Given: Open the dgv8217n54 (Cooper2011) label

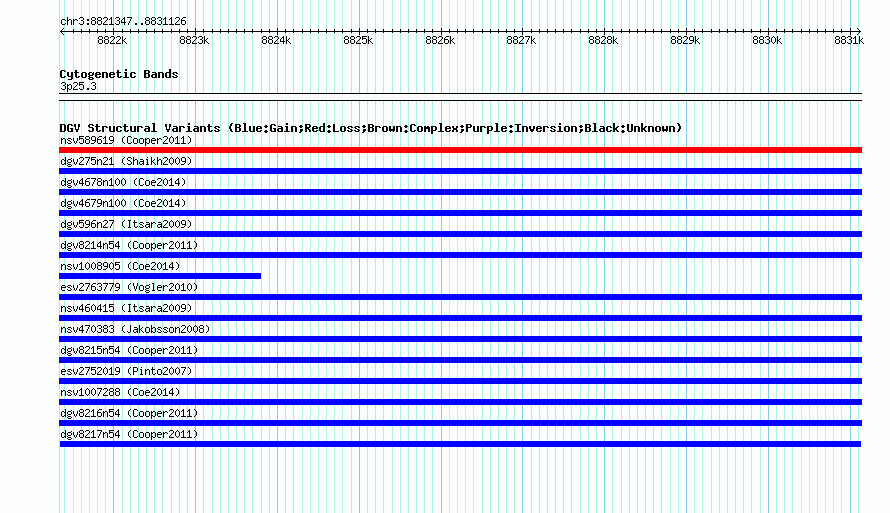Looking at the screenshot, I should [129, 434].
